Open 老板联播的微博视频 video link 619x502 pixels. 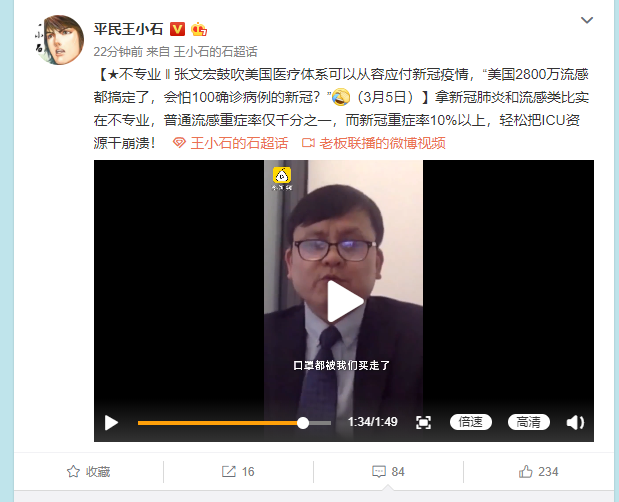point(373,143)
